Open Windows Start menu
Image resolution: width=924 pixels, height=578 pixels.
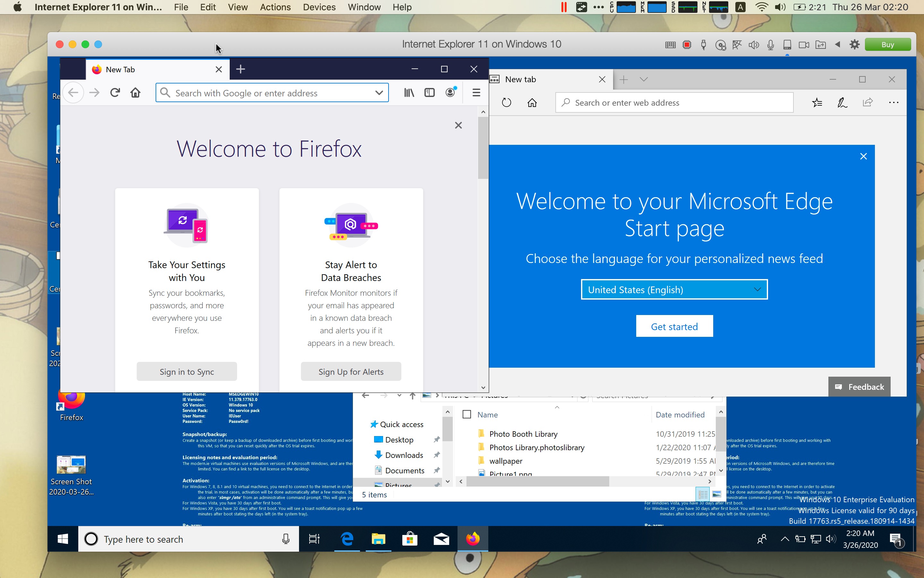click(63, 539)
